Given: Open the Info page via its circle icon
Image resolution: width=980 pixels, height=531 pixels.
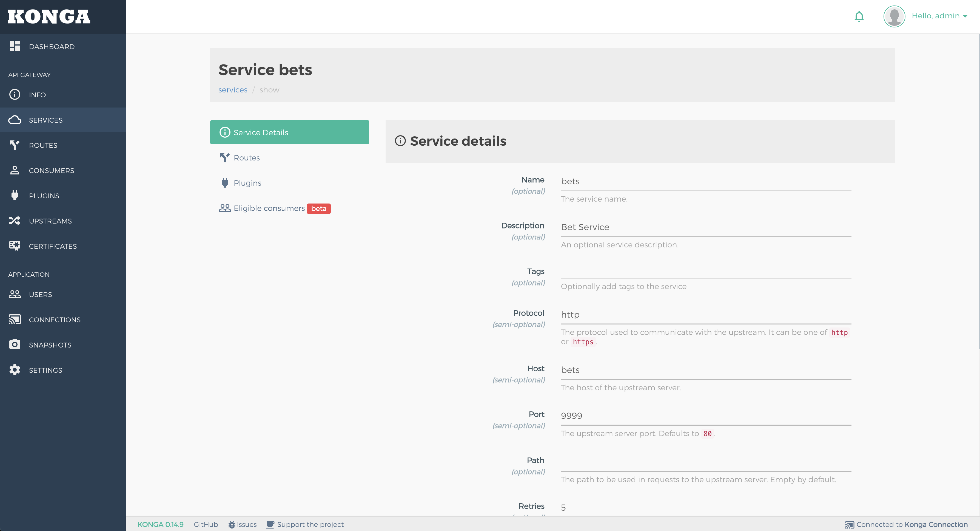Looking at the screenshot, I should tap(15, 94).
